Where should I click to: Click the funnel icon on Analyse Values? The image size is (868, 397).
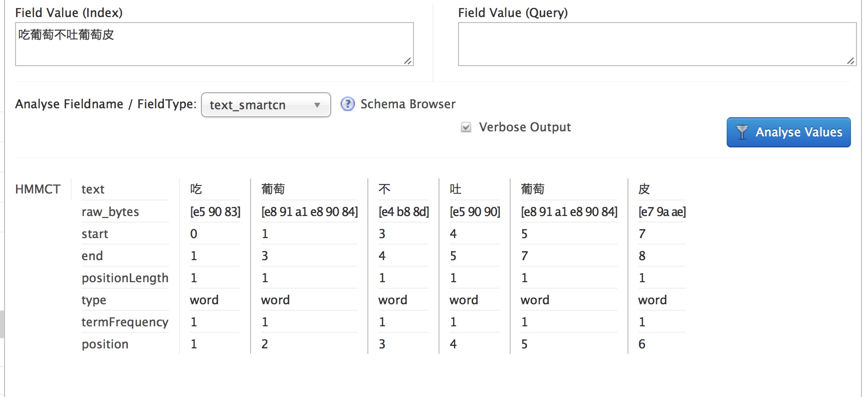(x=742, y=132)
